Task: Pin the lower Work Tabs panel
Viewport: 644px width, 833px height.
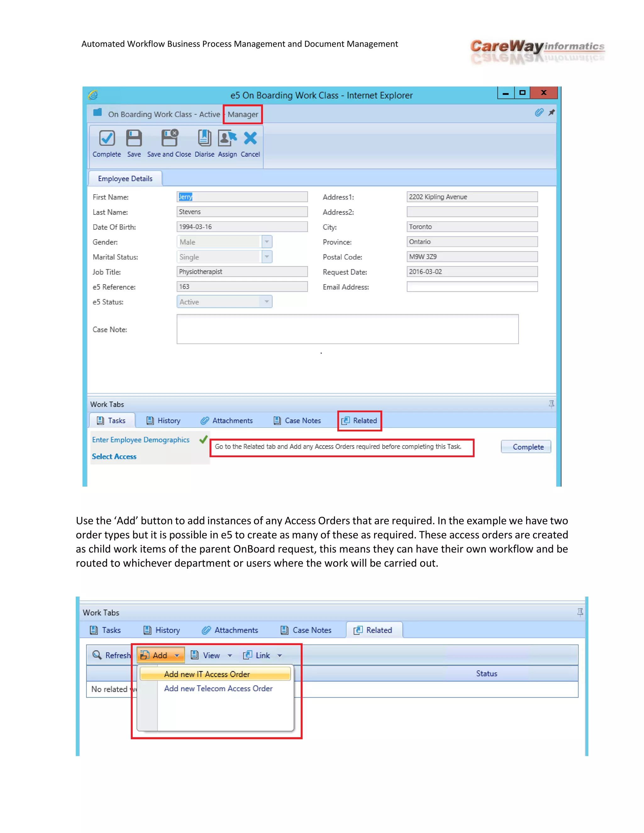Action: pyautogui.click(x=580, y=612)
